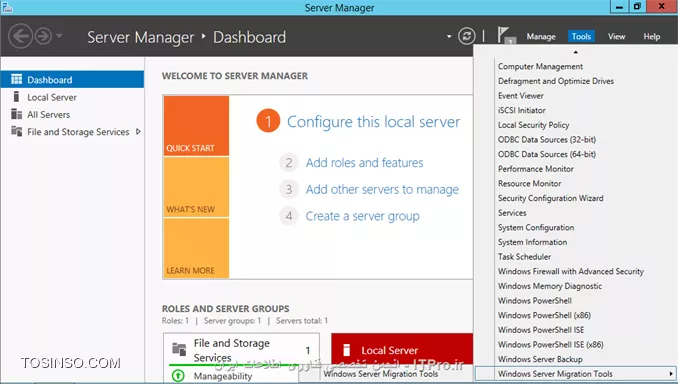Click the storage icon on the role tile
This screenshot has height=384, width=678.
coord(179,349)
